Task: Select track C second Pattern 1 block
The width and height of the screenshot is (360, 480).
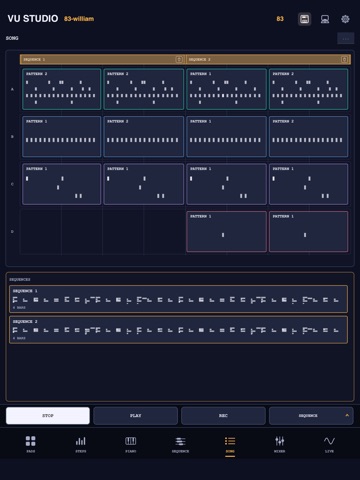Action: tap(144, 184)
